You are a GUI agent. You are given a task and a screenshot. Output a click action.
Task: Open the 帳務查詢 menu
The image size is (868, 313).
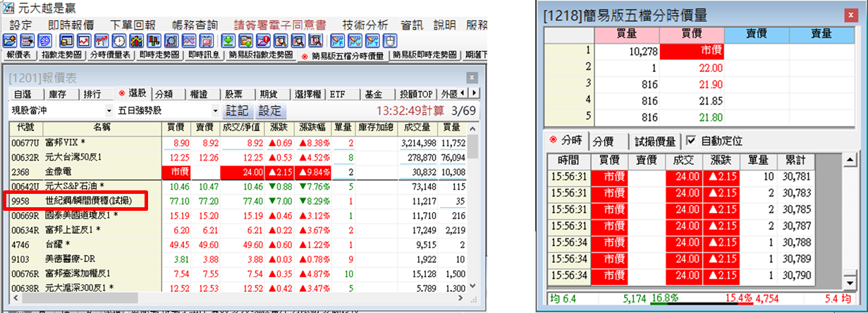point(194,25)
